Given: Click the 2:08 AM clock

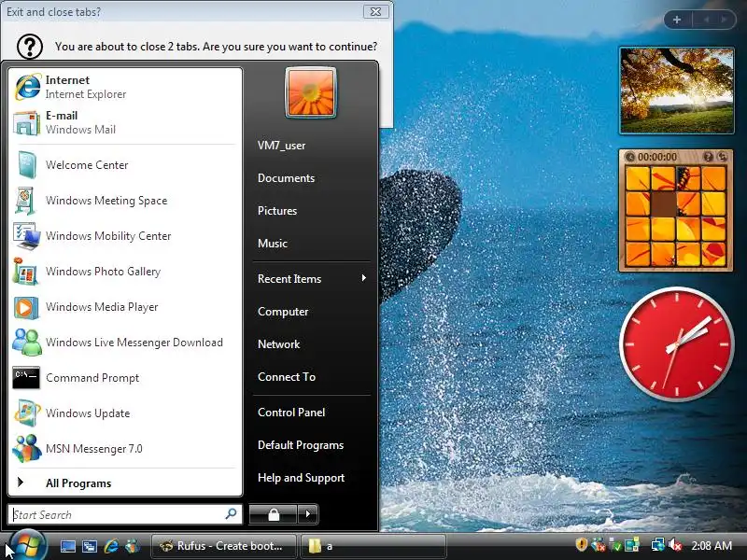Looking at the screenshot, I should point(712,546).
